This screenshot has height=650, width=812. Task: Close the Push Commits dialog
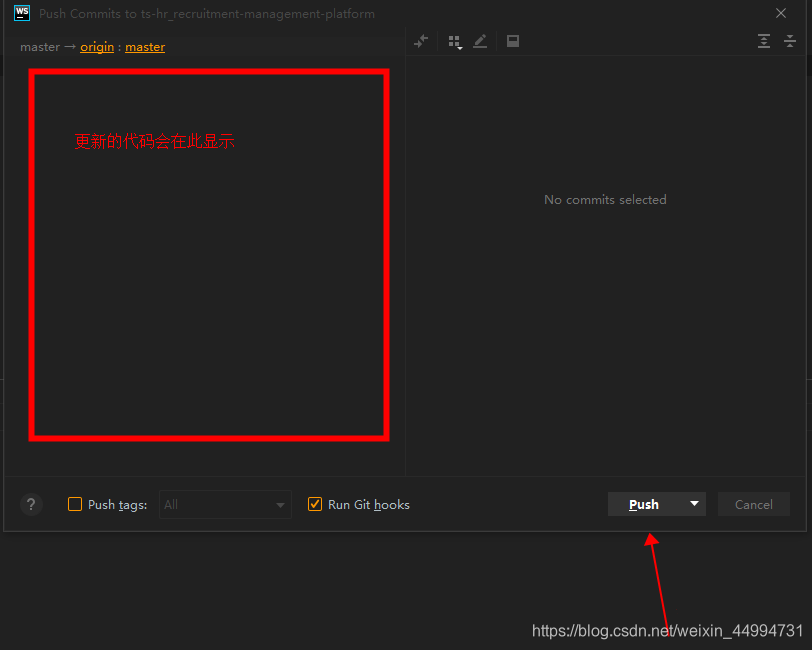click(x=781, y=13)
